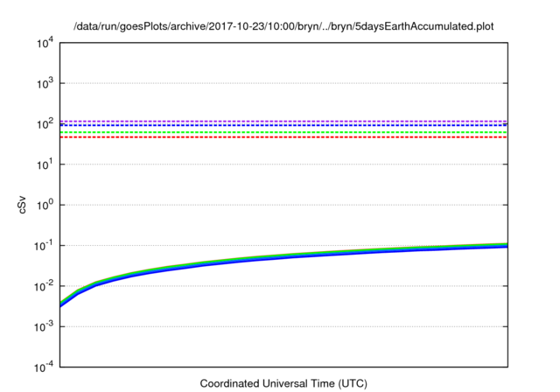The height and width of the screenshot is (392, 560).
Task: Click the green dashed threshold line
Action: tap(283, 132)
